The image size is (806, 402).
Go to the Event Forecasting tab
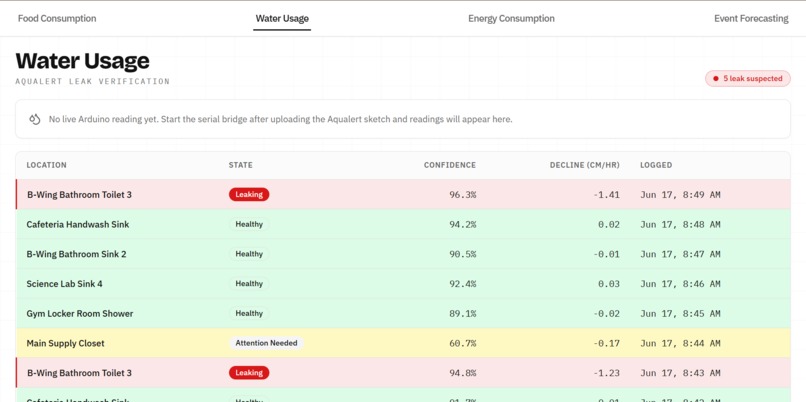[751, 19]
